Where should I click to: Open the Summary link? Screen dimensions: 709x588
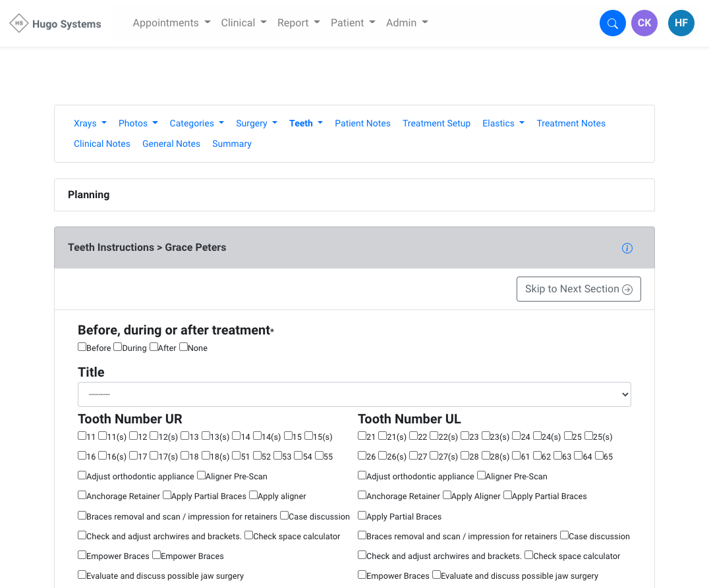click(x=232, y=144)
